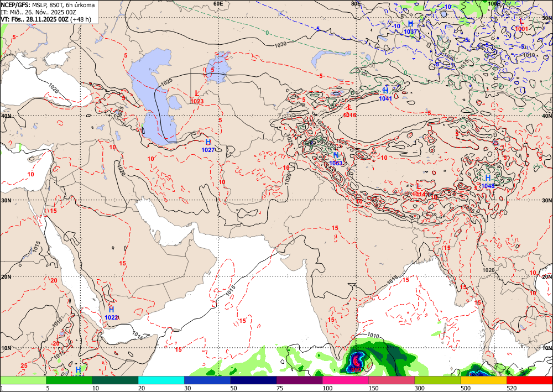The height and width of the screenshot is (392, 553).
Task: Click the blue H symbol above 1027
Action: (x=208, y=142)
